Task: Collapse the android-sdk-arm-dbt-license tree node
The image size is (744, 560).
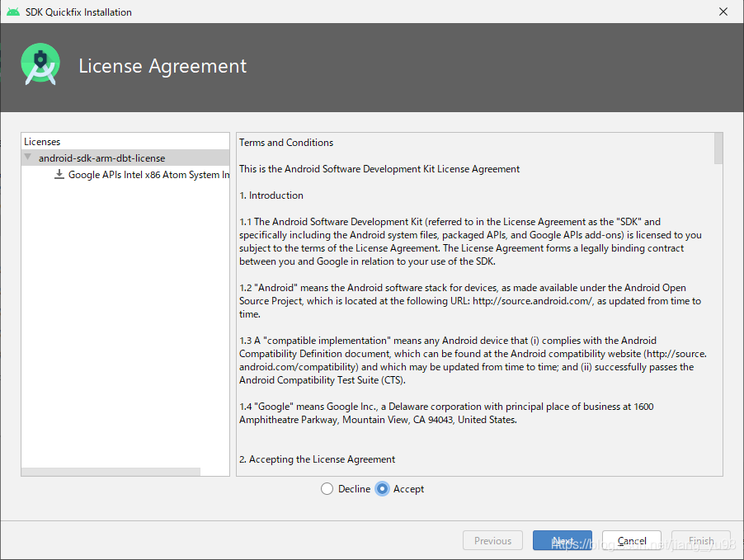Action: pos(28,157)
